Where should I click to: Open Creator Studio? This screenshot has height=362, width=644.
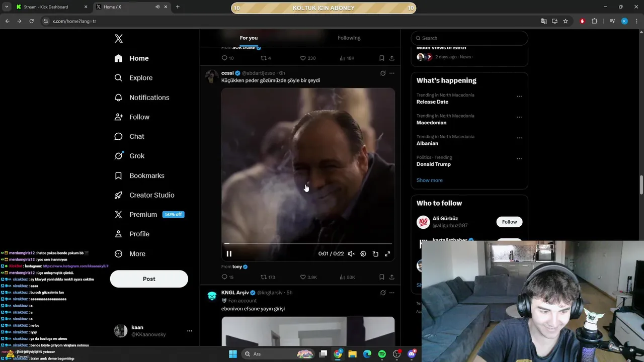coord(144,195)
